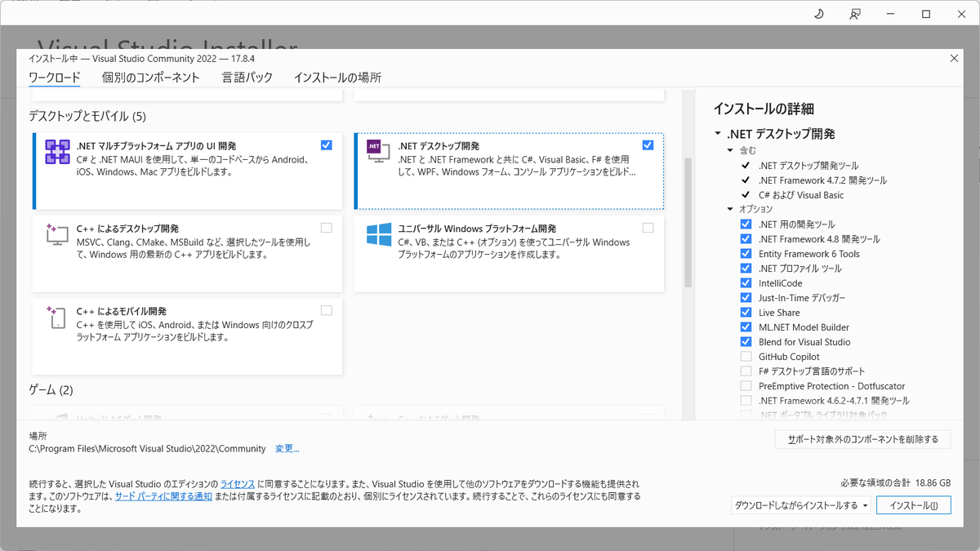
Task: Uncheck the .NET プロファイル ツール option
Action: [746, 269]
